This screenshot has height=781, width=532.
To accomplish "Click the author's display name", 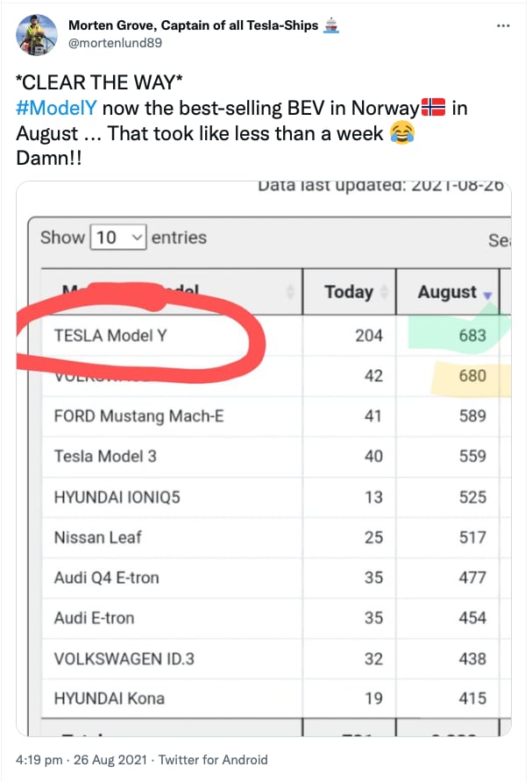I will pos(193,25).
